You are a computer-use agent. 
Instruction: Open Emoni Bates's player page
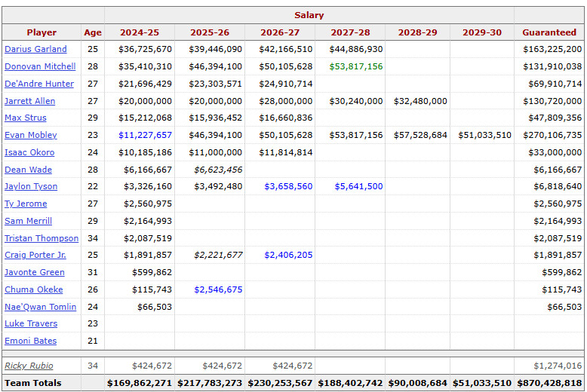[30, 341]
